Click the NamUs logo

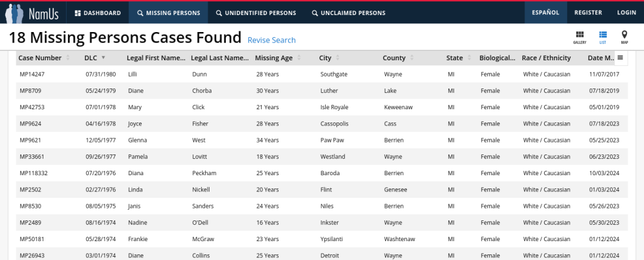[x=31, y=13]
